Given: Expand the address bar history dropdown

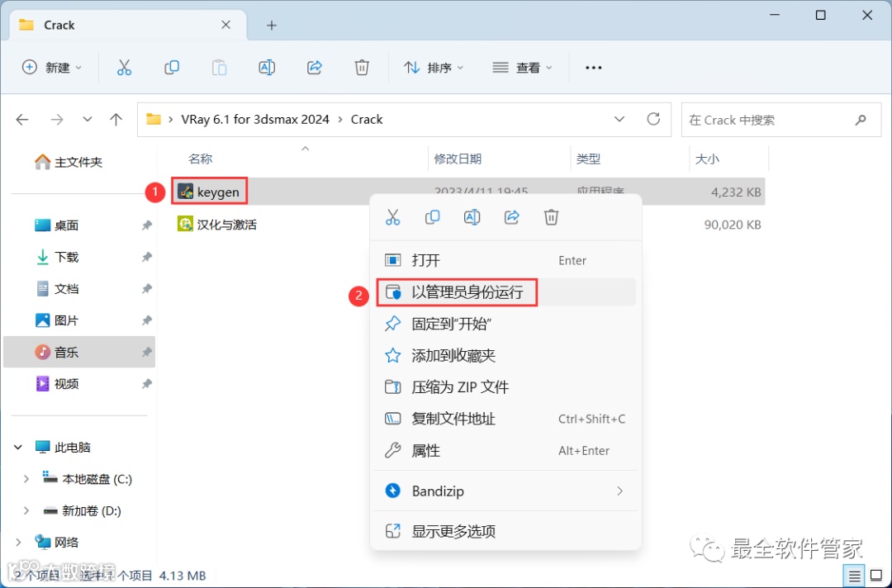Looking at the screenshot, I should 619,120.
